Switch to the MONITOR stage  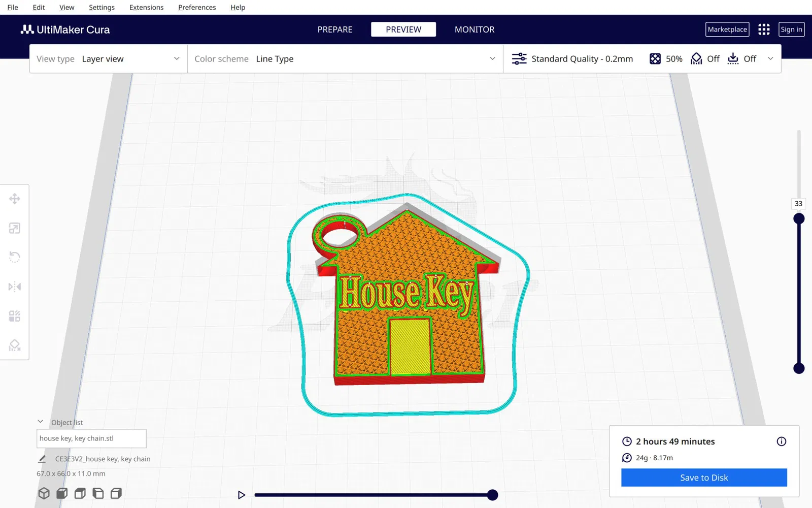click(475, 29)
